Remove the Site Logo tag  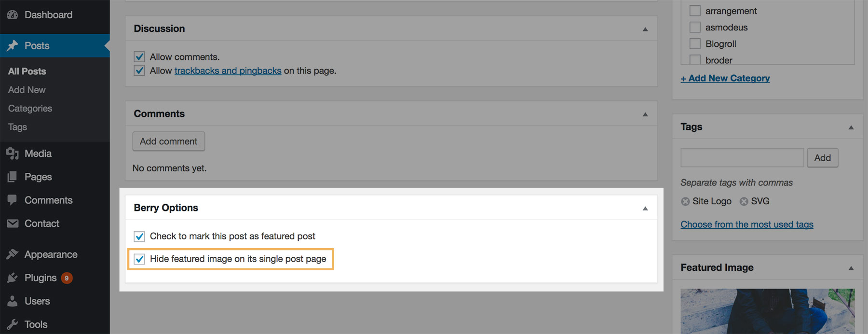point(685,201)
